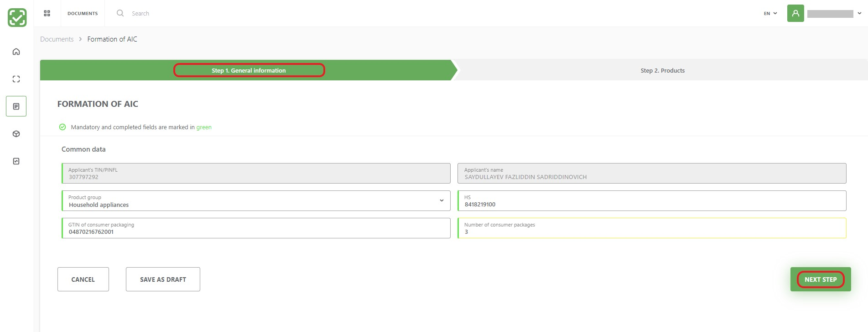
Task: Open the apps grid icon
Action: [x=47, y=13]
